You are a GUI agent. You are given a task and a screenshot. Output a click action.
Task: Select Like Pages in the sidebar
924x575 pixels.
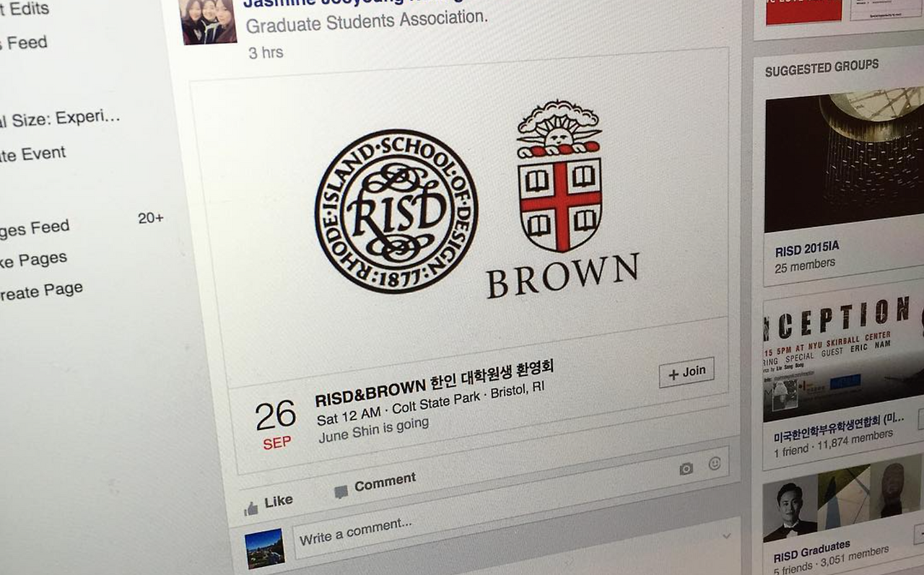[34, 260]
